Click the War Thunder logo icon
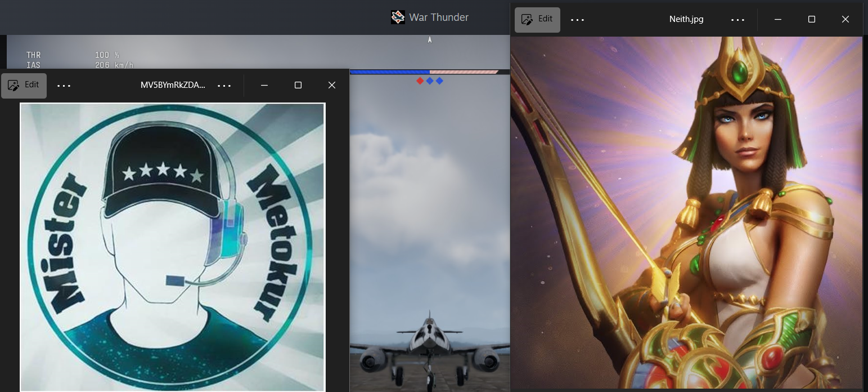 pos(398,17)
